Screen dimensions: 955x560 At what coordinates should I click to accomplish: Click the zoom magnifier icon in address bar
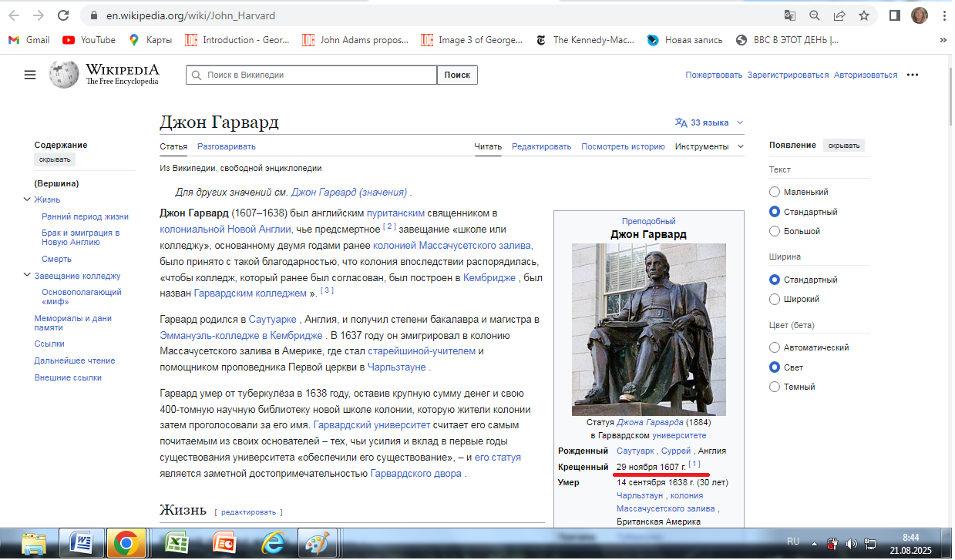coord(815,15)
